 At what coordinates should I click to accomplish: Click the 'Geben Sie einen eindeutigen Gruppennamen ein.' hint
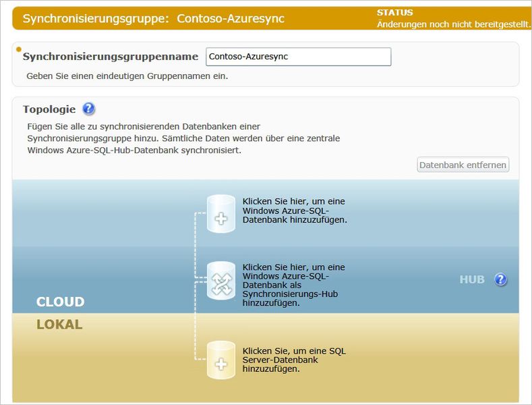(127, 76)
